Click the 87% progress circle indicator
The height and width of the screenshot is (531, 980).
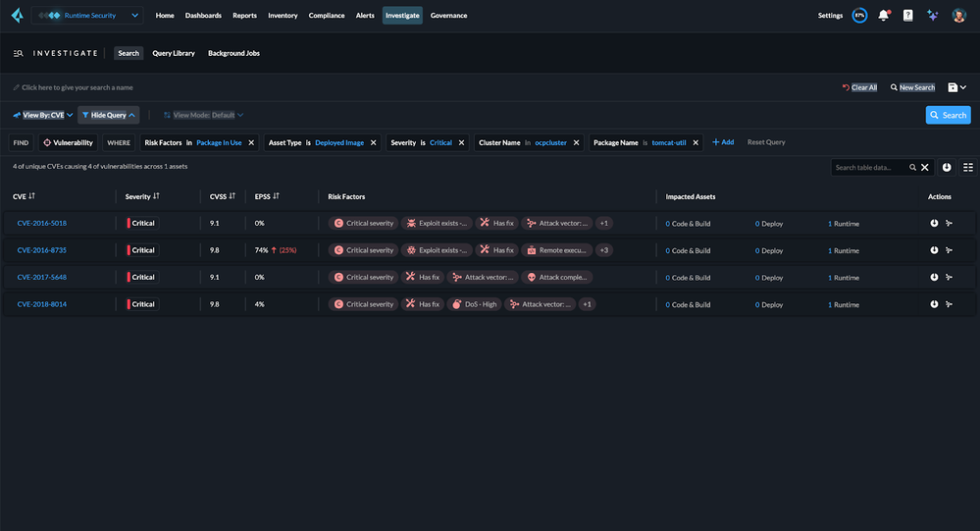click(x=859, y=16)
